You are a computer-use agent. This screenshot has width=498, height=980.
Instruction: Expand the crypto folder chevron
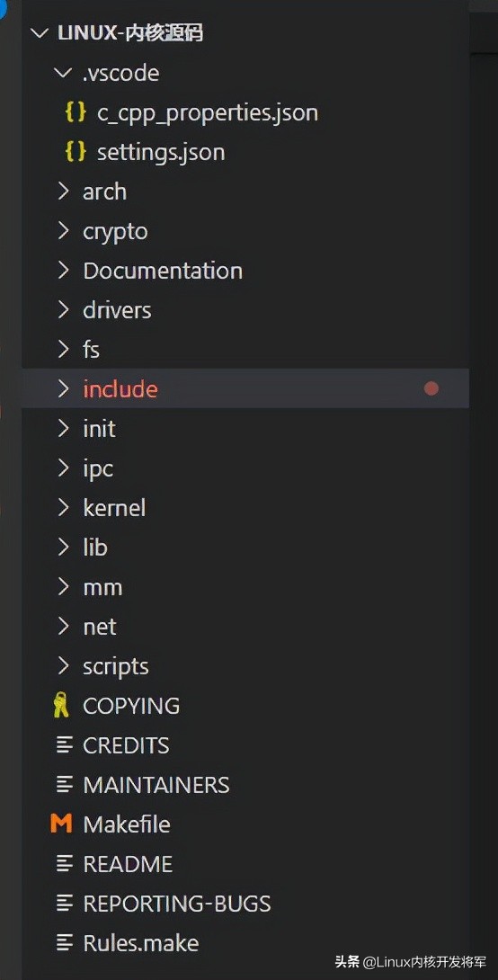click(x=63, y=231)
